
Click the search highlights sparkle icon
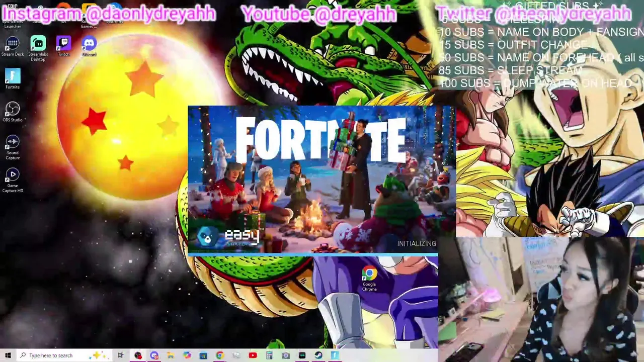pos(98,355)
